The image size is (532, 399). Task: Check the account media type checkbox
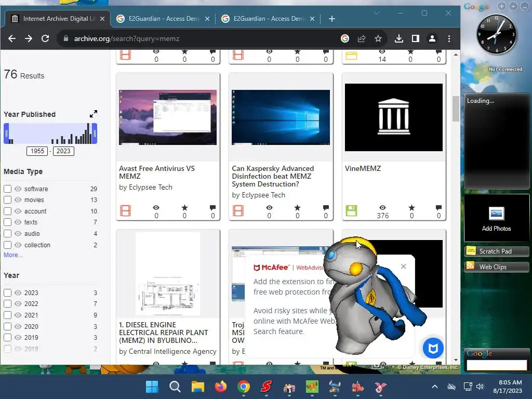pos(7,211)
